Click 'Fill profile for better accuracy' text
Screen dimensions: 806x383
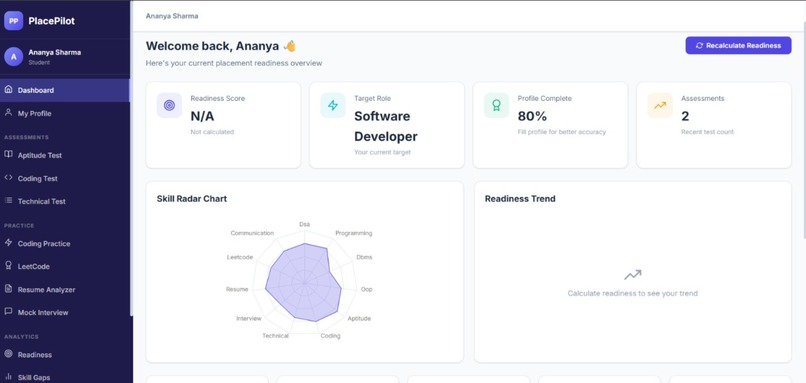(x=562, y=132)
